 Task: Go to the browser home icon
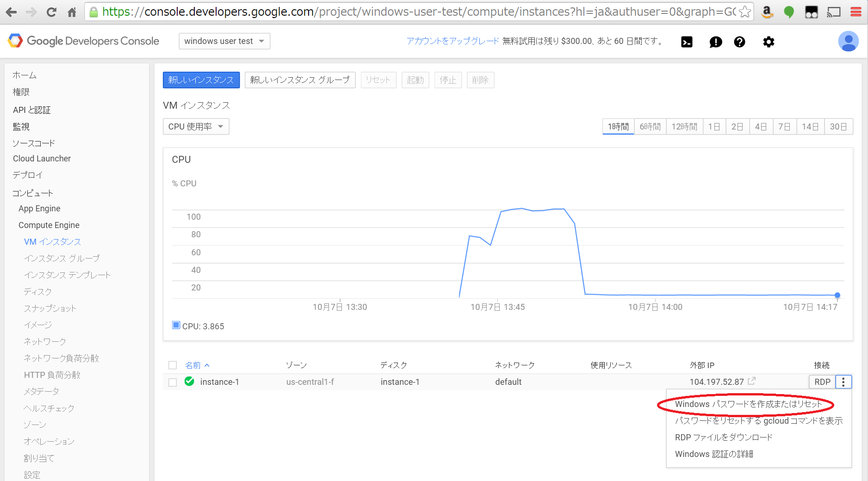pos(72,12)
